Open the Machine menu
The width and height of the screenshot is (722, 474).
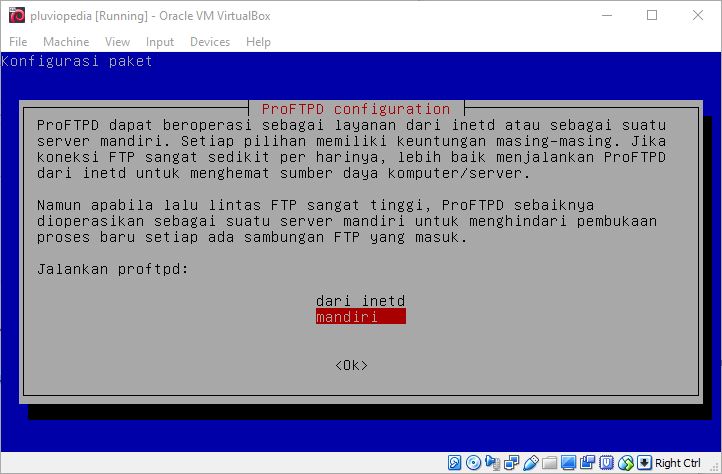pos(66,42)
